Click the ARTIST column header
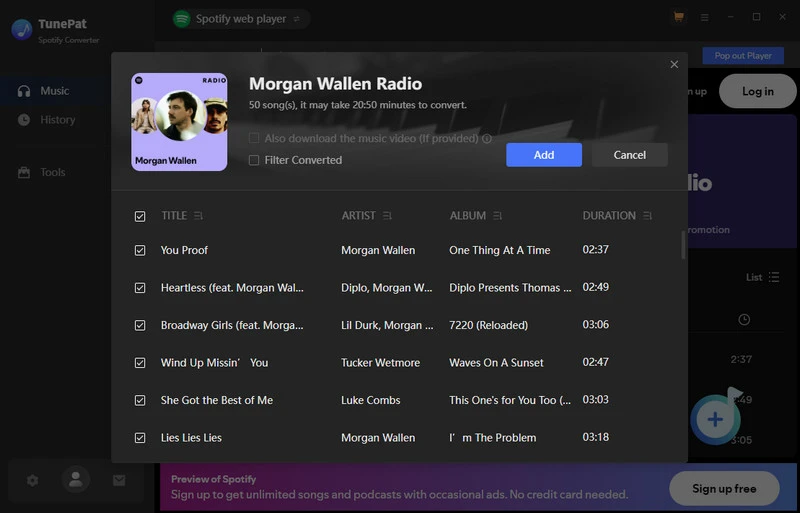Image resolution: width=800 pixels, height=513 pixels. [359, 216]
